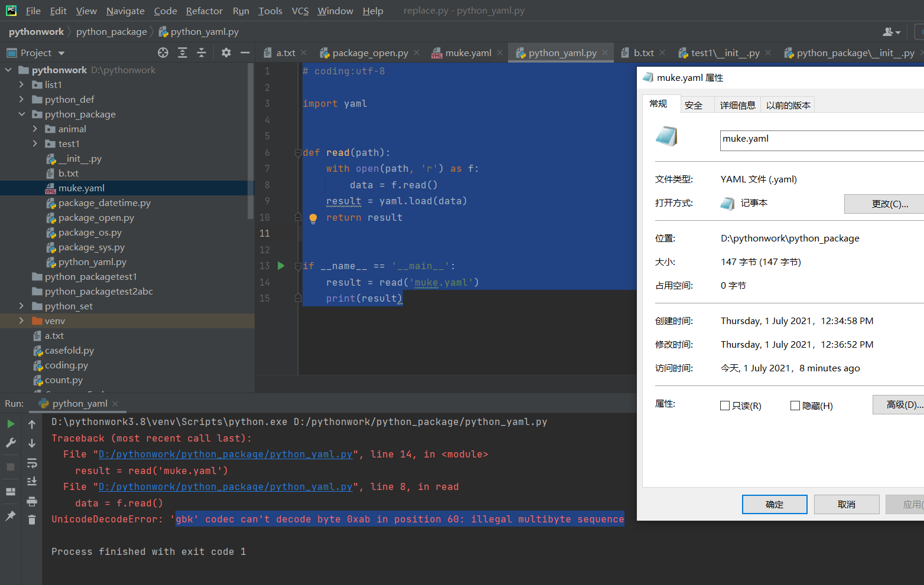The image size is (924, 585).
Task: Switch to the 安全 tab in properties
Action: 694,105
